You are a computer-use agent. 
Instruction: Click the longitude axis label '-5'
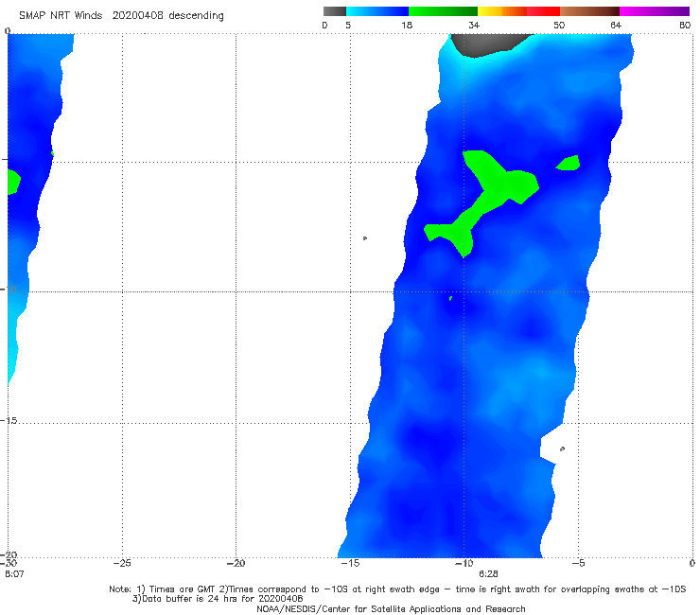[x=578, y=563]
